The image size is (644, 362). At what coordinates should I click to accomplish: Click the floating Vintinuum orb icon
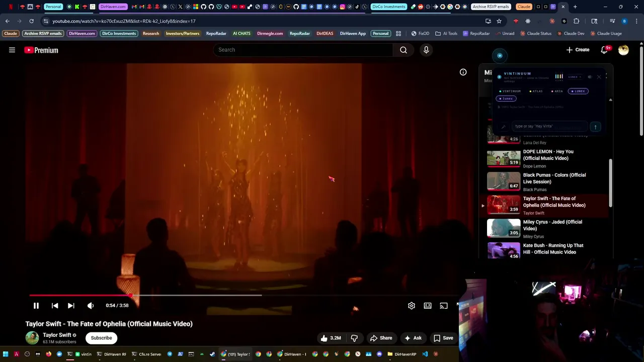coord(500,56)
